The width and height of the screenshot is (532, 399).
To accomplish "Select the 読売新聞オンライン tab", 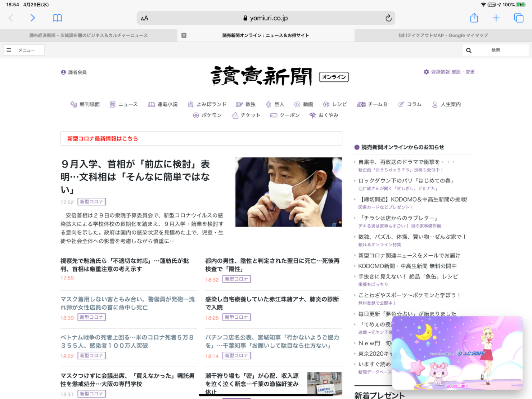I will (x=266, y=35).
